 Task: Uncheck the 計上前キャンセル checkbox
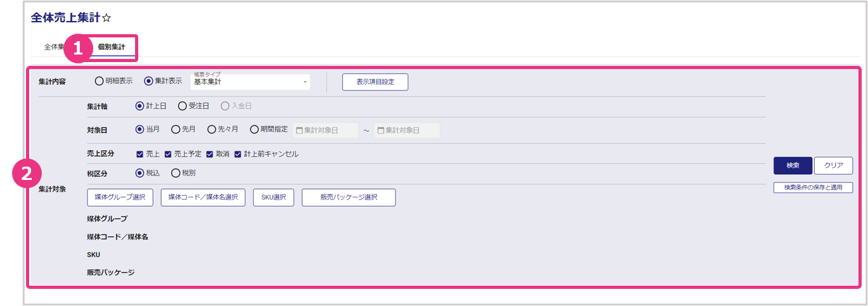[x=238, y=154]
